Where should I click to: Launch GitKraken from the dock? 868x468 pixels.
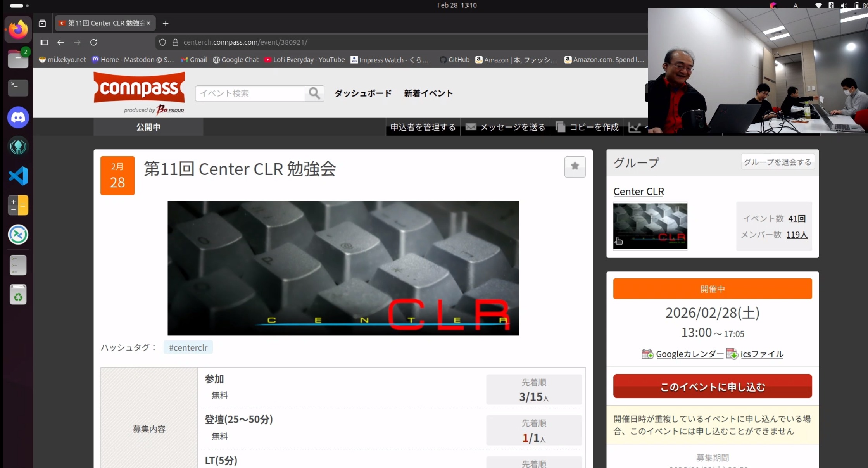coord(18,147)
